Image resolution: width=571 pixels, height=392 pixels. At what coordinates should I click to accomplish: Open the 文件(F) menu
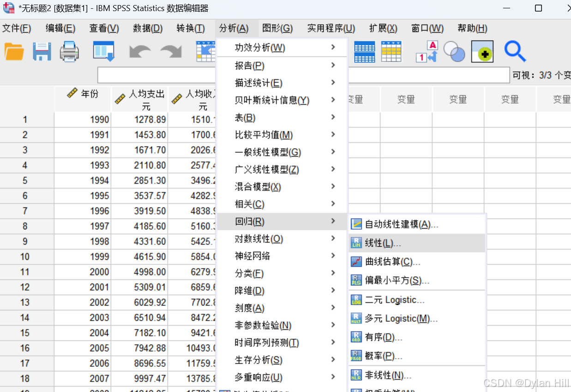point(17,29)
